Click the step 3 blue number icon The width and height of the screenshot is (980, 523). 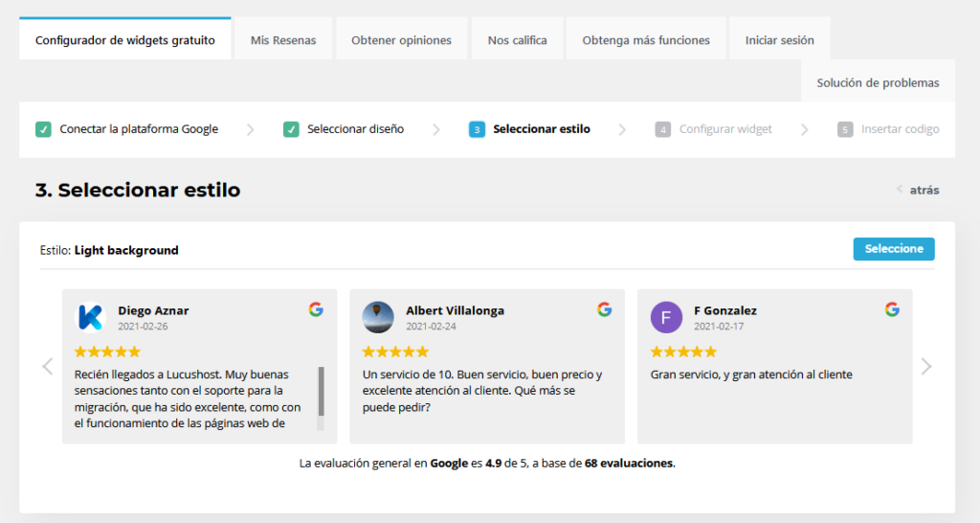point(477,129)
